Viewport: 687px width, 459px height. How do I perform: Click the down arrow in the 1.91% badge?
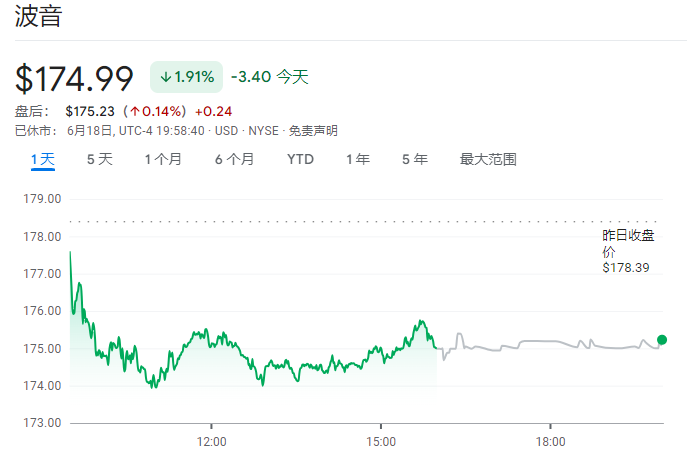coord(166,77)
